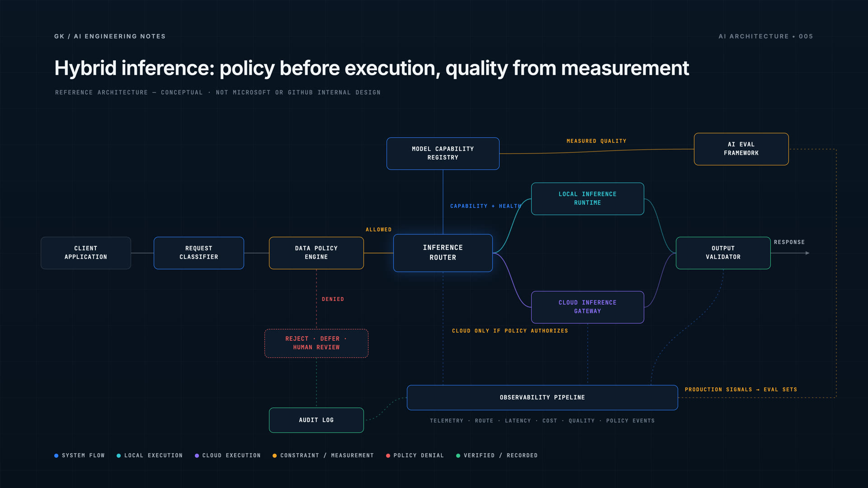The width and height of the screenshot is (868, 488).
Task: Click 'Cloud only if policy authorizes' text
Action: pyautogui.click(x=510, y=331)
